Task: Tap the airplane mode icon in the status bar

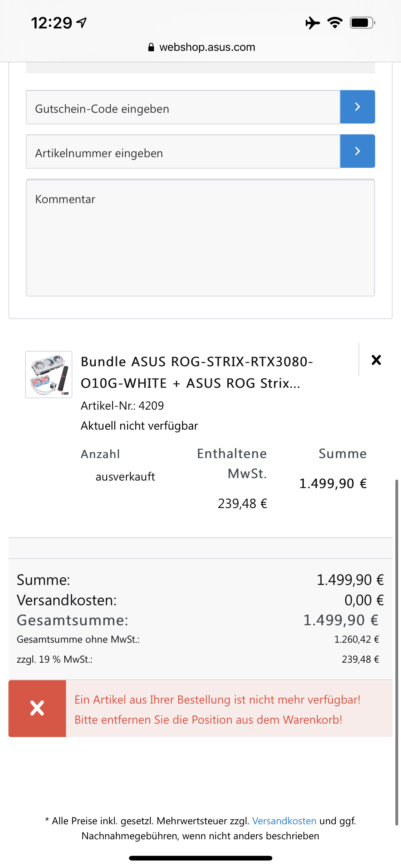Action: tap(312, 23)
